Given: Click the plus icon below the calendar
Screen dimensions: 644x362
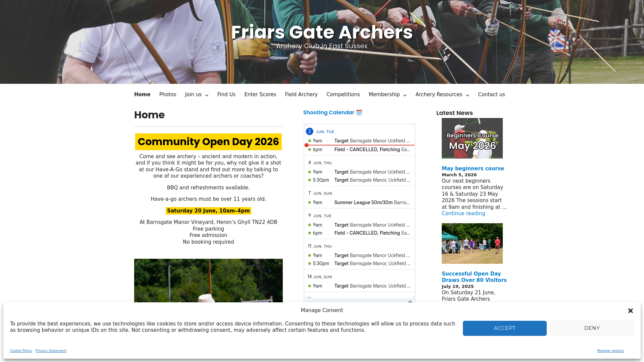Looking at the screenshot, I should click(x=410, y=302).
